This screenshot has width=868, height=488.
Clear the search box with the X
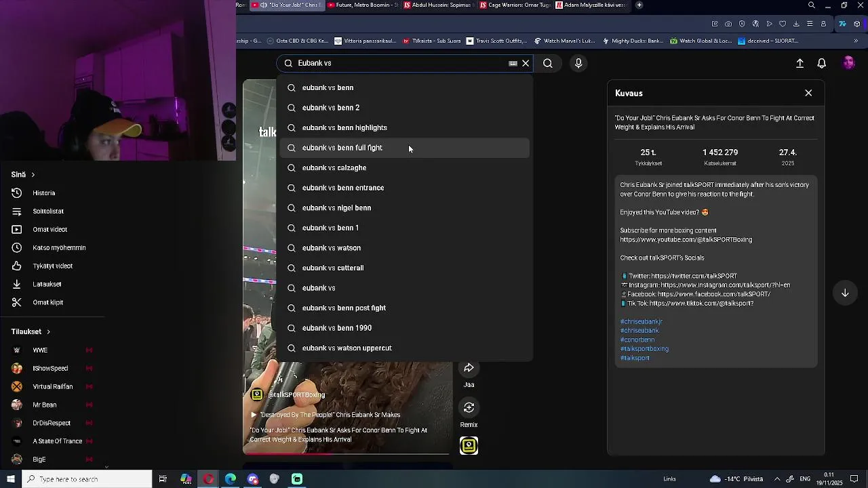pyautogui.click(x=526, y=63)
